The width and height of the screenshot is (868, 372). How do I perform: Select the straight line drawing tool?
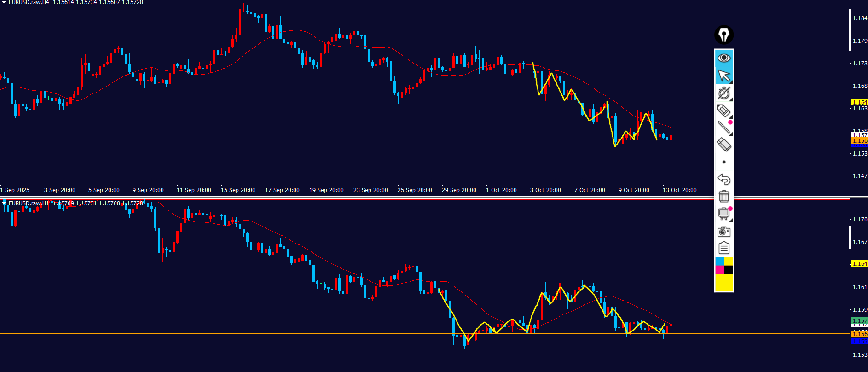[723, 128]
